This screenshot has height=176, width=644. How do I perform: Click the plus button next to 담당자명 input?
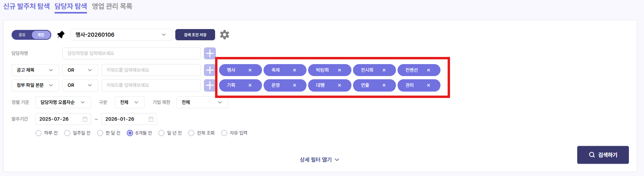click(209, 53)
